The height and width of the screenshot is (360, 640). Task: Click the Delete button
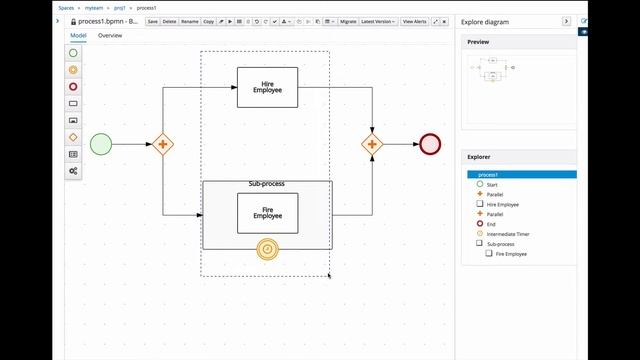point(169,22)
